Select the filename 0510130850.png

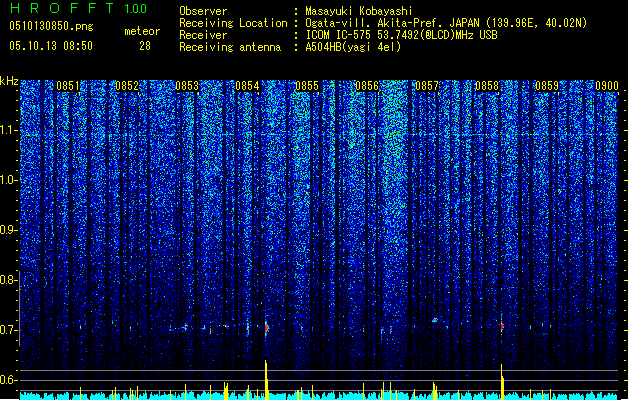point(51,26)
